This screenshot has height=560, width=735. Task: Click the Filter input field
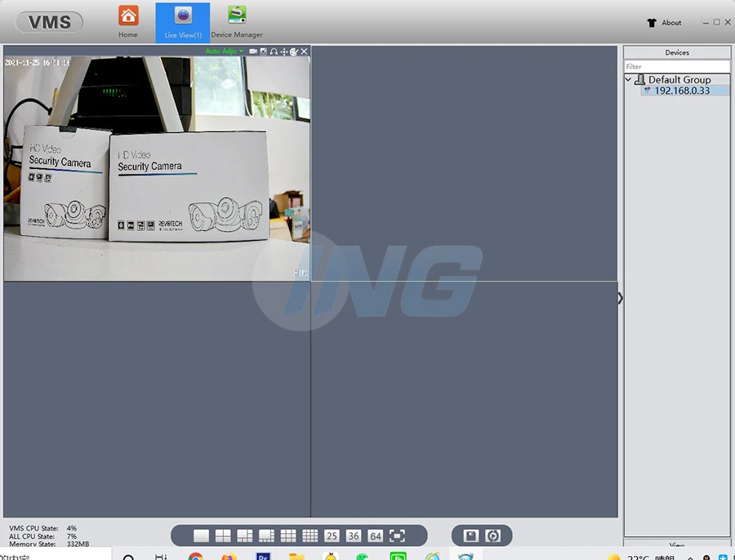676,66
